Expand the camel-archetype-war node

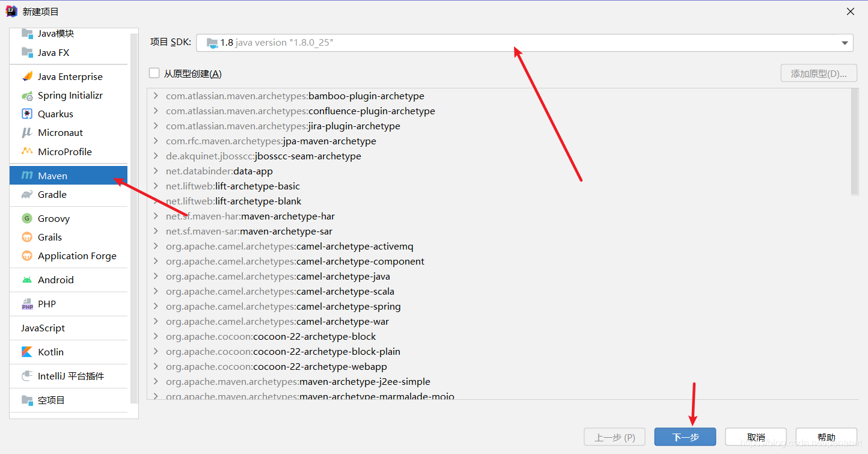point(156,321)
